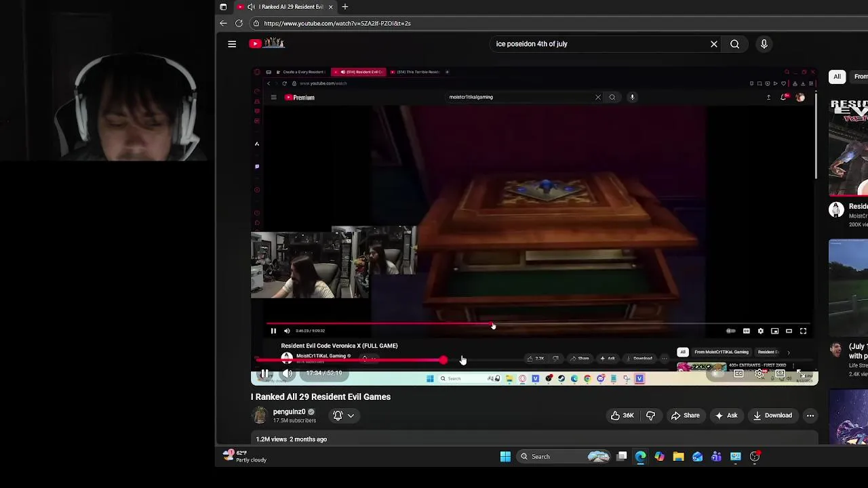868x488 pixels.
Task: Open the last taskbar app with red badge
Action: [755, 457]
